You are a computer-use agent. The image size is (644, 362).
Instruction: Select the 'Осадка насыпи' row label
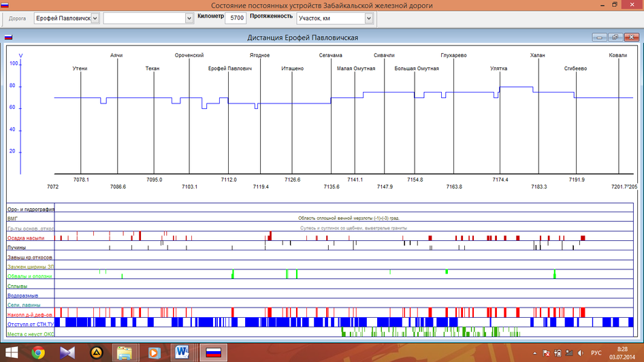point(26,238)
